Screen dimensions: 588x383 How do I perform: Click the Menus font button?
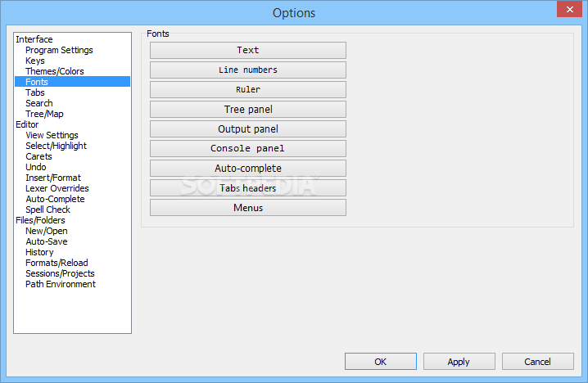point(247,208)
